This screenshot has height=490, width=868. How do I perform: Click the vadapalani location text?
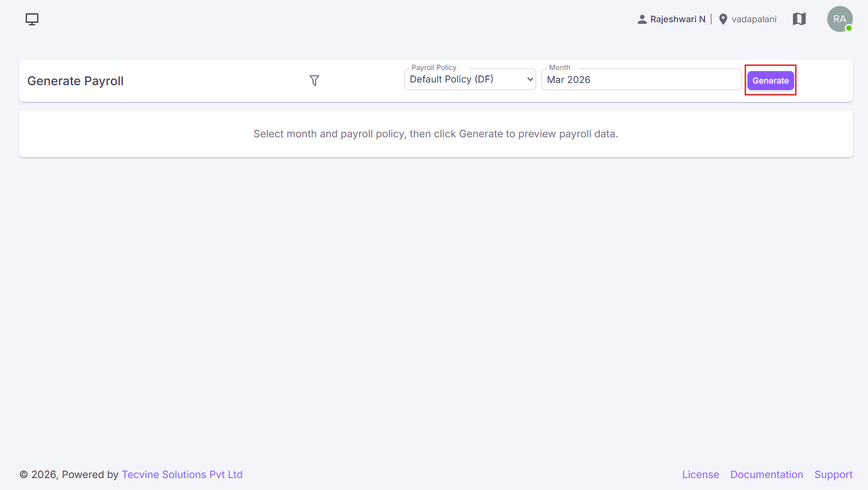tap(754, 19)
